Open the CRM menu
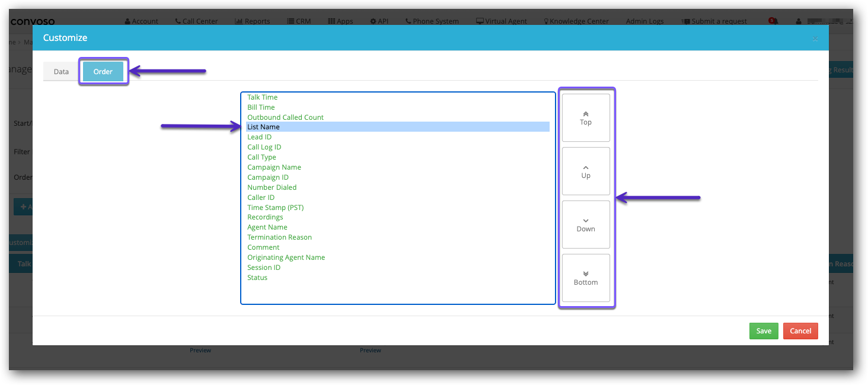Image resolution: width=868 pixels, height=385 pixels. click(x=299, y=21)
